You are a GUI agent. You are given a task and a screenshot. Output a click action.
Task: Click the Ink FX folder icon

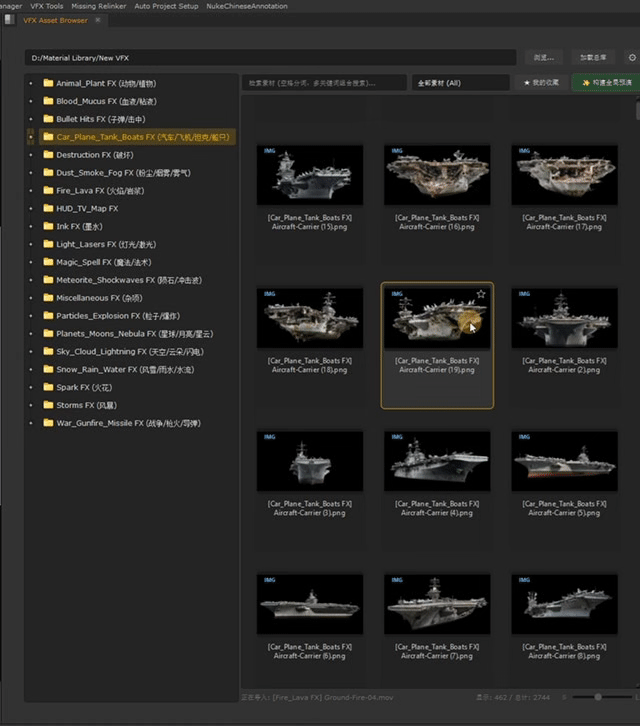pos(48,226)
